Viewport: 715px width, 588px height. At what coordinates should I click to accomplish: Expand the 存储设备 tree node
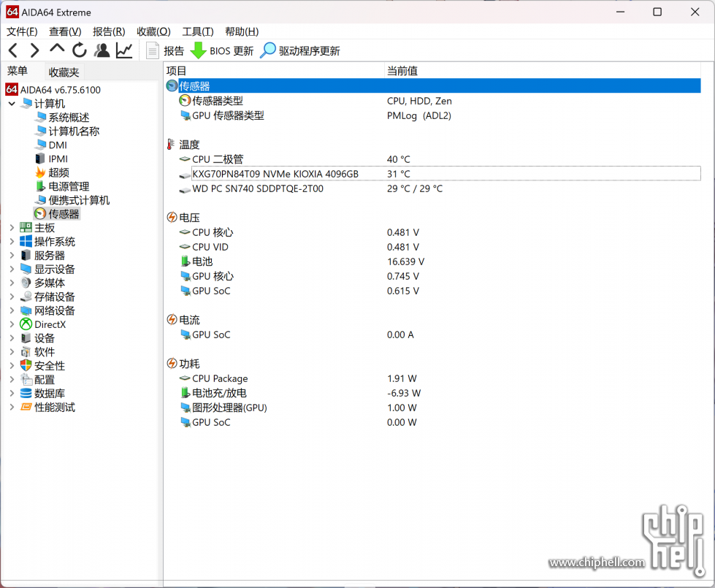(12, 297)
